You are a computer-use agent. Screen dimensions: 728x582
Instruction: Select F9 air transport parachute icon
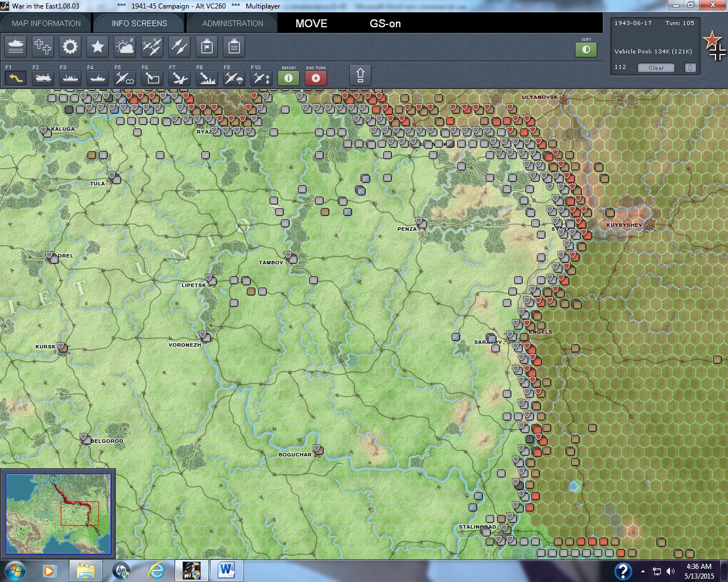pyautogui.click(x=234, y=78)
